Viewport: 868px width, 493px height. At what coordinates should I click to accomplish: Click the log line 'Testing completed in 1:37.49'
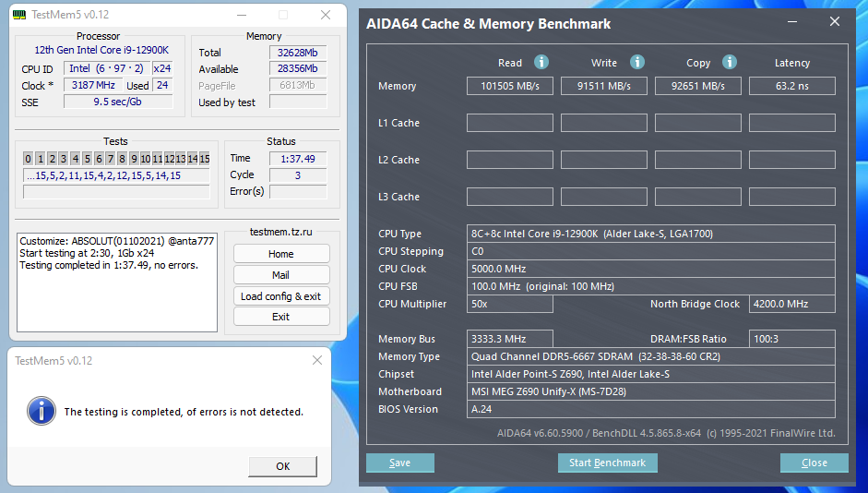coord(109,265)
